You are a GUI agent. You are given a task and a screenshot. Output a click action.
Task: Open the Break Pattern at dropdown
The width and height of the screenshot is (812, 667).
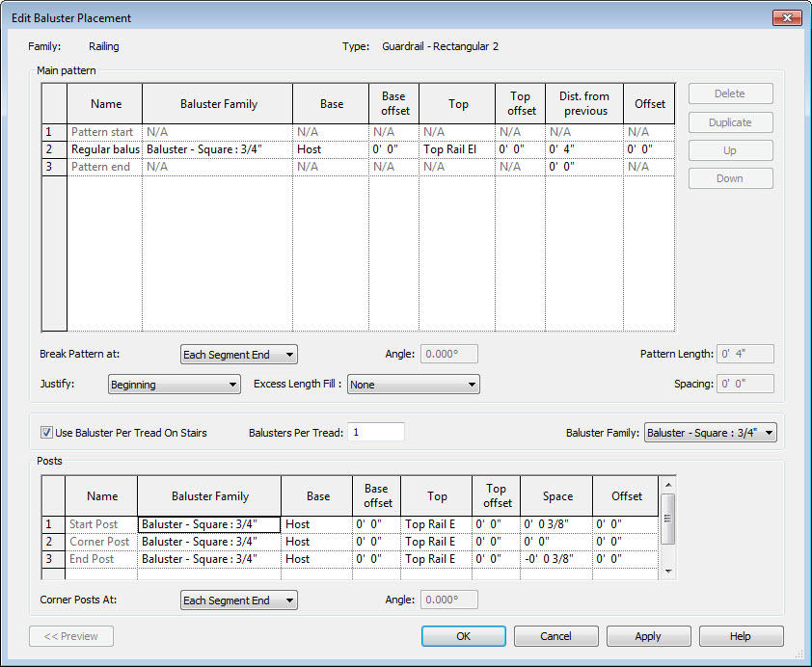pyautogui.click(x=239, y=355)
